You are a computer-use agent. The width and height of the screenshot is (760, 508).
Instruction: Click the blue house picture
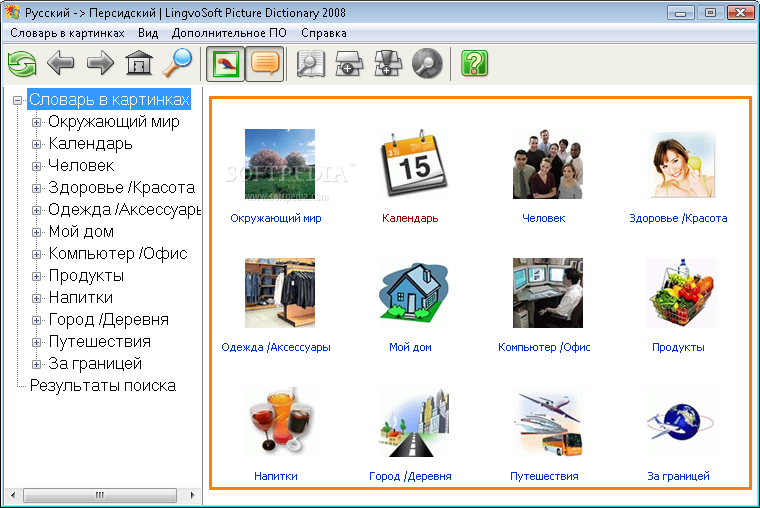414,293
